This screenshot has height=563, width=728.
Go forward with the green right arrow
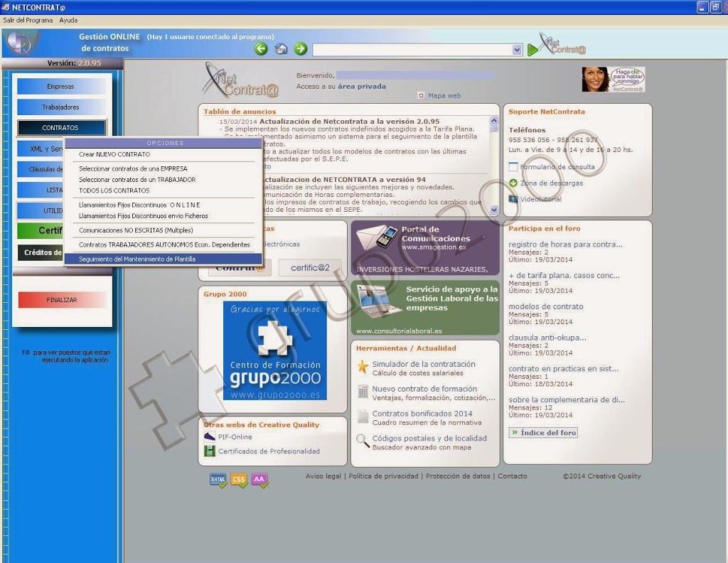(301, 49)
